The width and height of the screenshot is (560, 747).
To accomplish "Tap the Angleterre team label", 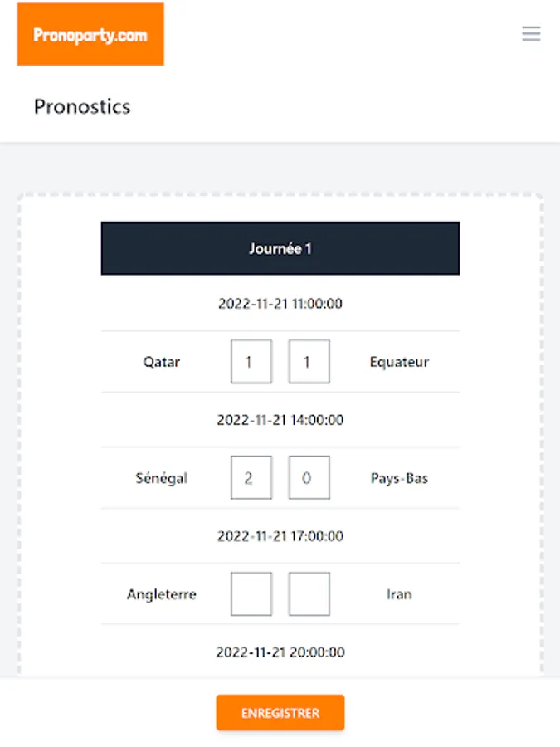I will (x=161, y=594).
